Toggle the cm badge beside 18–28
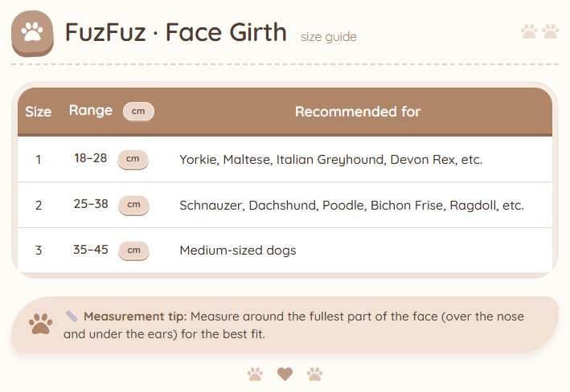 pyautogui.click(x=133, y=159)
